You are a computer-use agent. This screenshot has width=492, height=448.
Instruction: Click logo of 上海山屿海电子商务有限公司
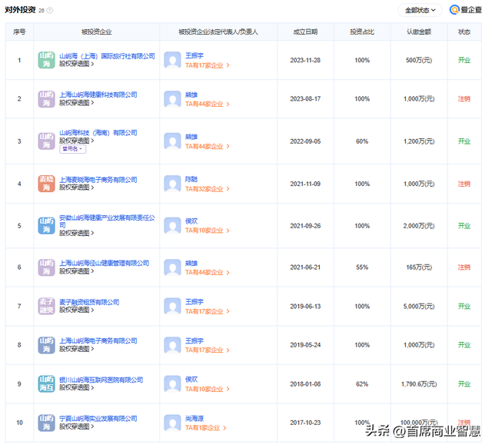click(x=46, y=345)
